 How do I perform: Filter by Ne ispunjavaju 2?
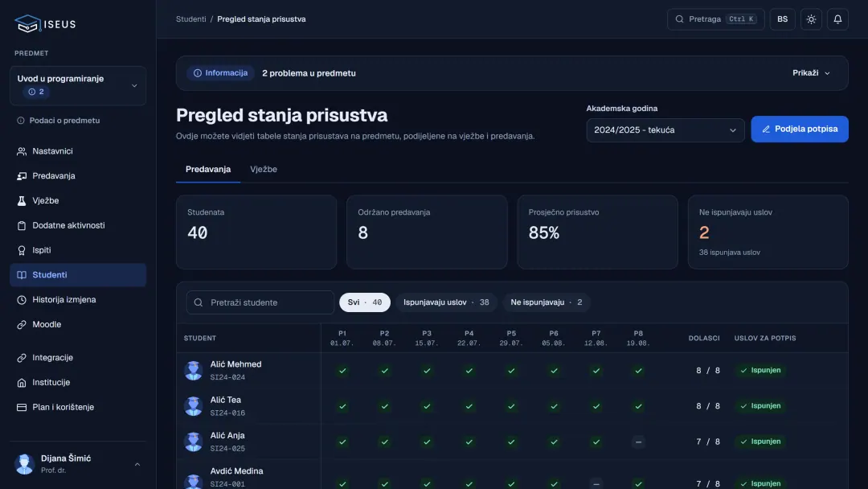[547, 302]
